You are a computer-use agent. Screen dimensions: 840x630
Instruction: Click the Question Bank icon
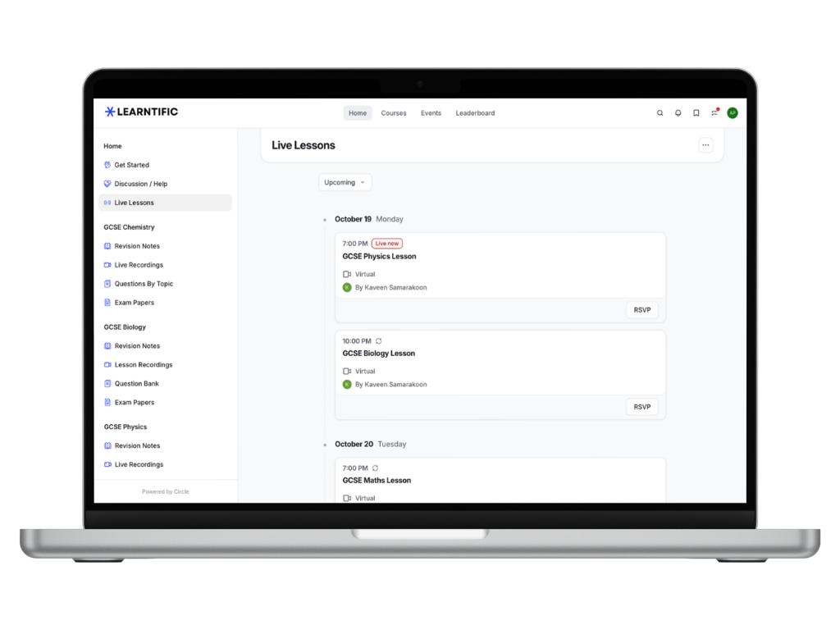107,384
